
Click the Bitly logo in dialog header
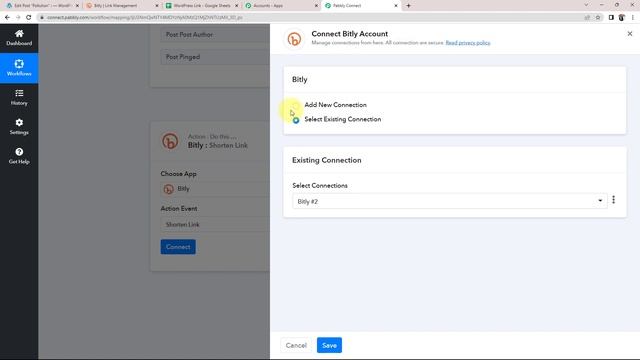(294, 39)
